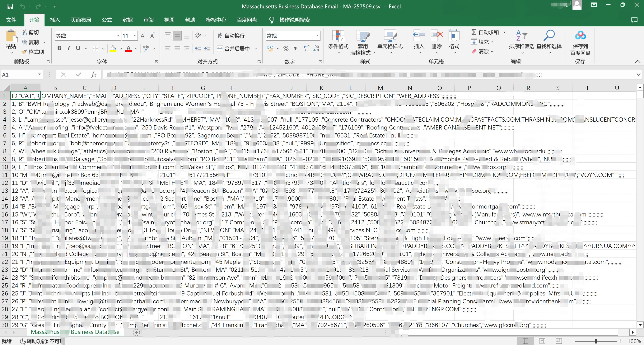Open 自动求和 AutoSum dropdown arrow

505,32
